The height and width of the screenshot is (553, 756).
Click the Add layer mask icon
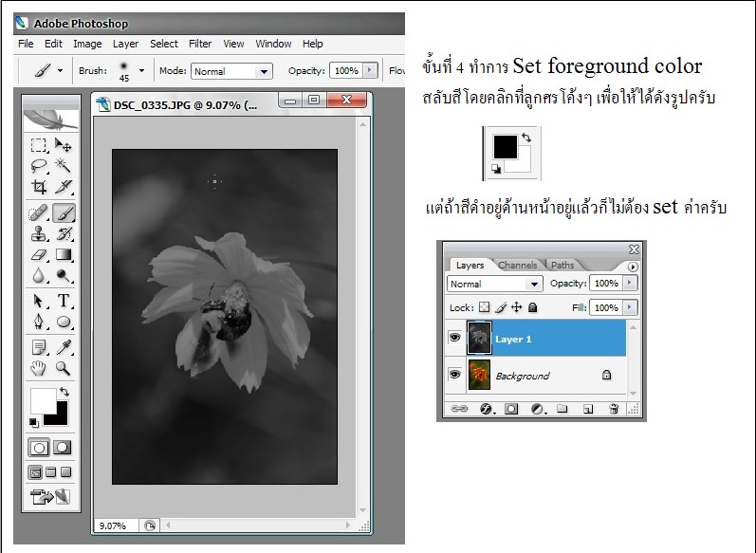(x=511, y=410)
